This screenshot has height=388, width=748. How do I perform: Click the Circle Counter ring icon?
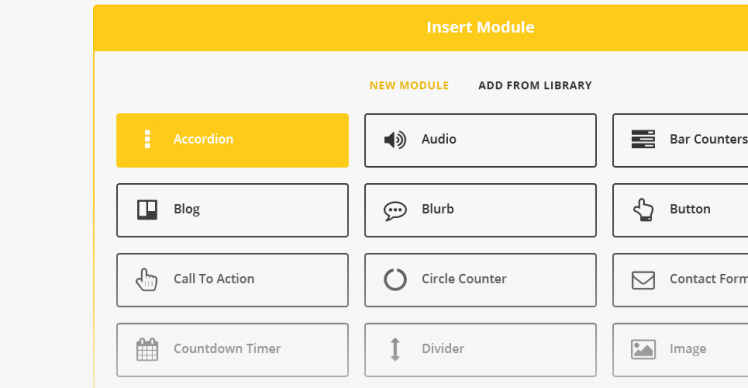click(x=395, y=280)
